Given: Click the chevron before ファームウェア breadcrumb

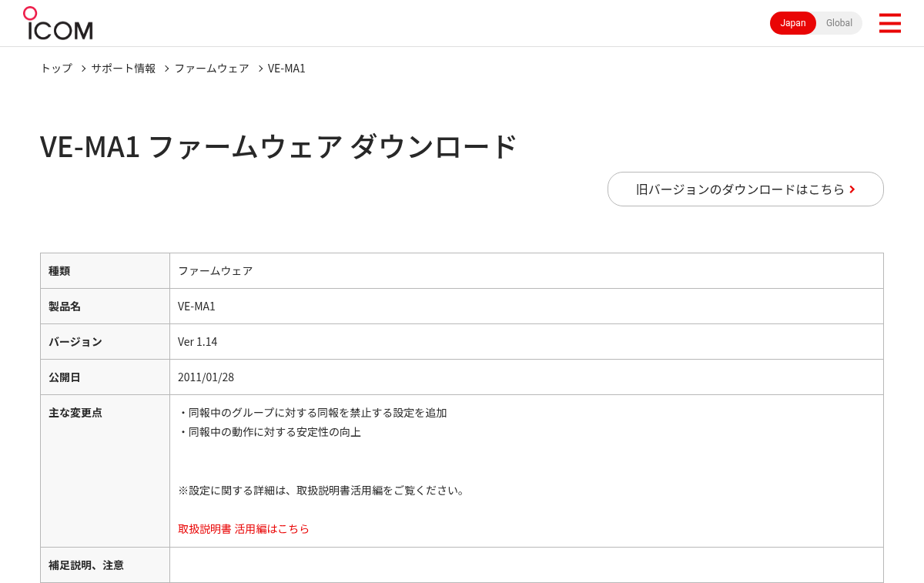Looking at the screenshot, I should tap(166, 69).
